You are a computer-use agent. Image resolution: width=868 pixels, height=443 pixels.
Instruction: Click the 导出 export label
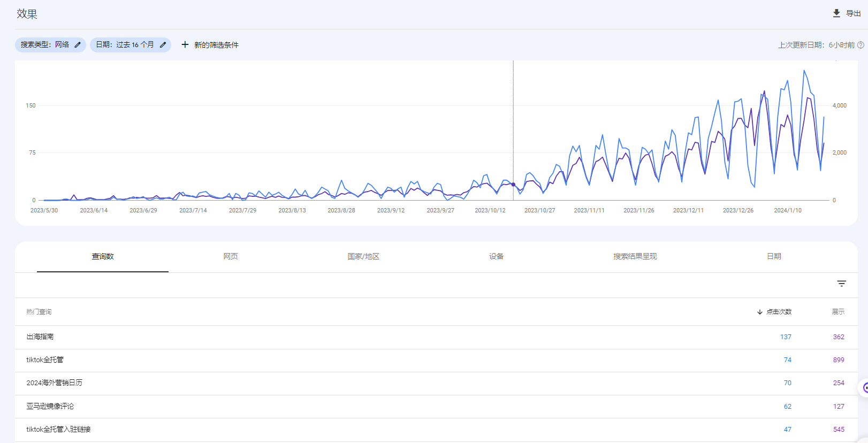click(853, 13)
